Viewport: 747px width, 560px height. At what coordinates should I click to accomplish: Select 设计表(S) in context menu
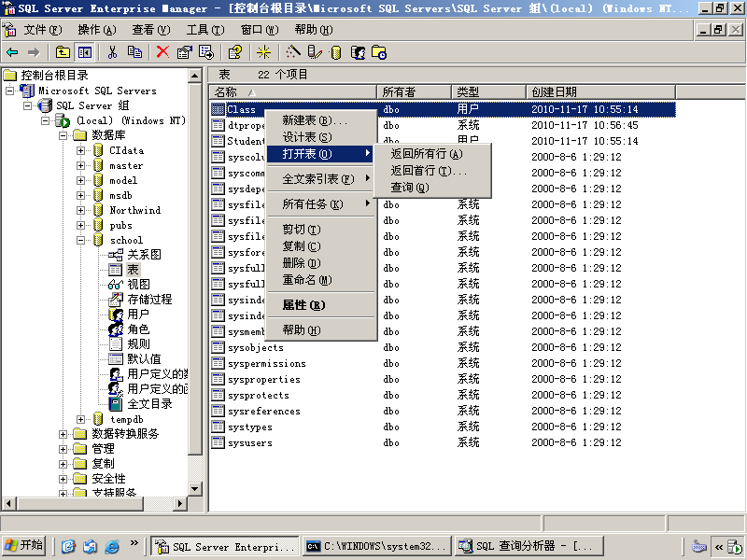[x=321, y=137]
